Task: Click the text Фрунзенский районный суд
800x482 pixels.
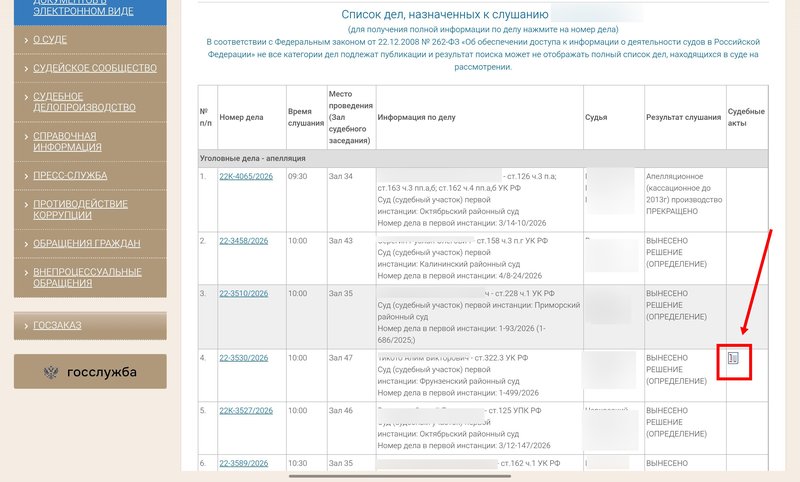Action: pyautogui.click(x=469, y=382)
